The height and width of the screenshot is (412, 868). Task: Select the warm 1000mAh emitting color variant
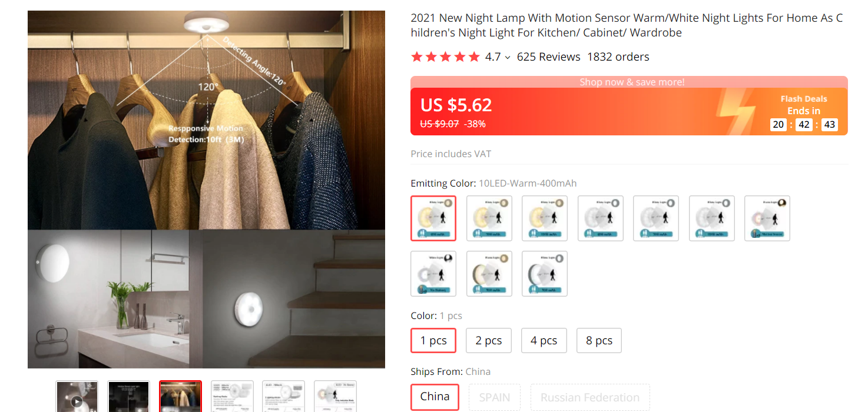544,218
